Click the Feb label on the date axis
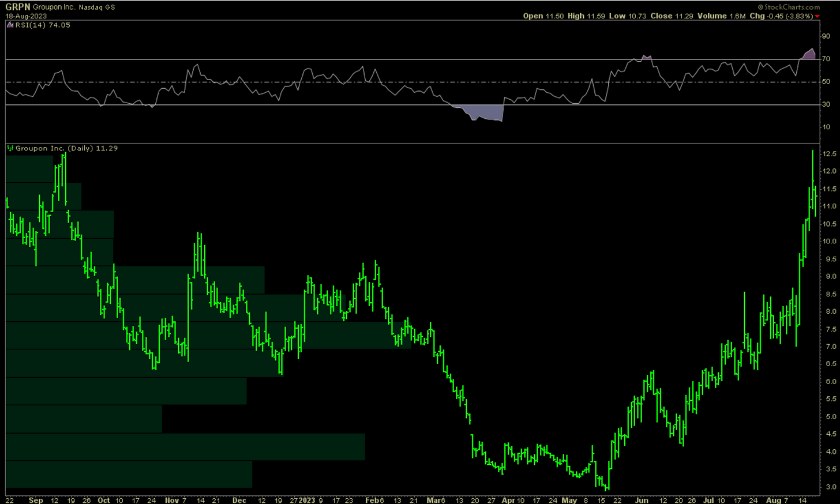The image size is (840, 504). click(x=372, y=500)
